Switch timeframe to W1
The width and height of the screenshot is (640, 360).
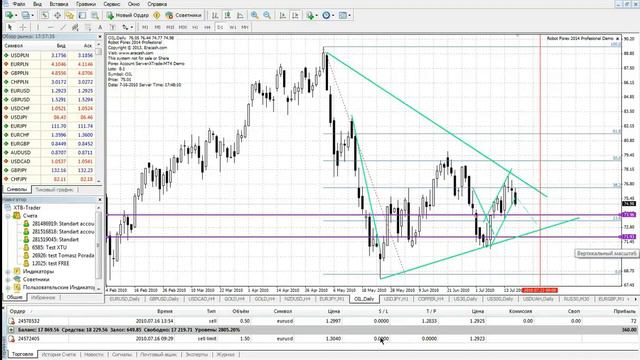[x=233, y=27]
